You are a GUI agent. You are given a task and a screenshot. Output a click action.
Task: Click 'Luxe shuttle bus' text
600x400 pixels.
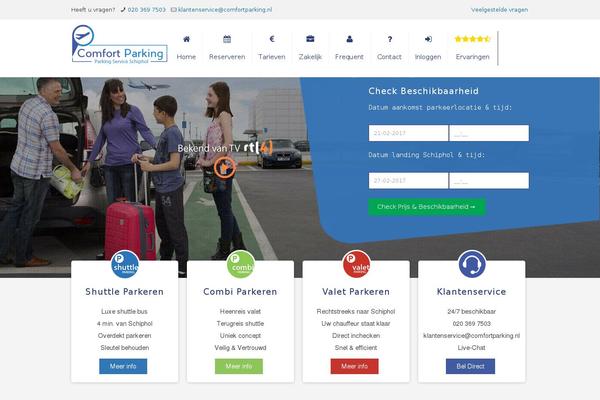click(124, 312)
